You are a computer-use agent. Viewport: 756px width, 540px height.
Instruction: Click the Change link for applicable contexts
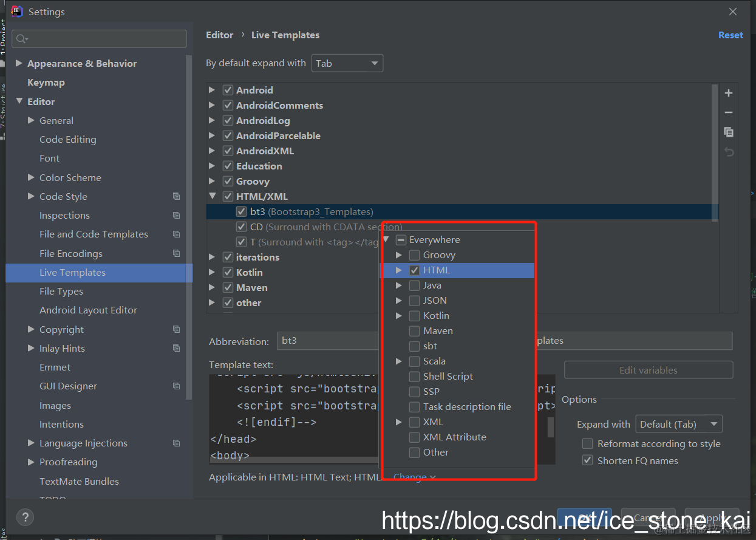point(415,477)
